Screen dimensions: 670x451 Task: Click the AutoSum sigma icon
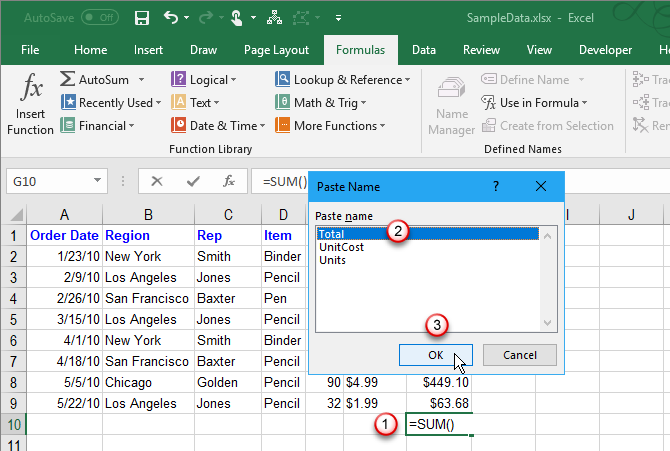coord(67,79)
